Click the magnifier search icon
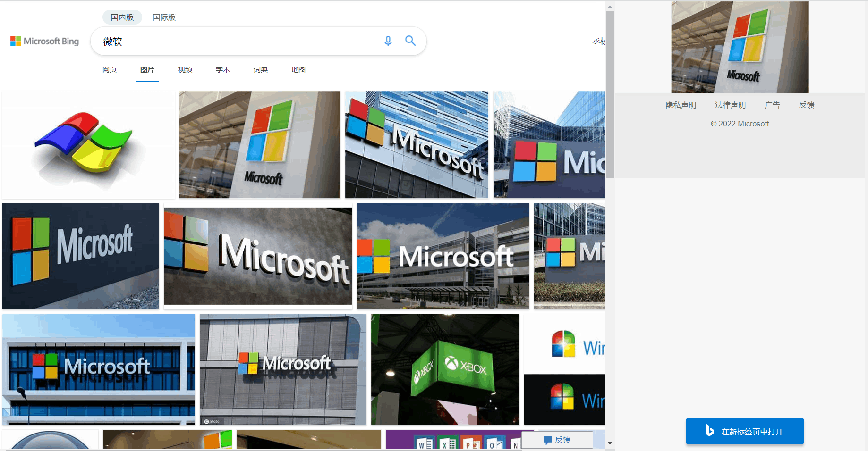Image resolution: width=868 pixels, height=451 pixels. coord(410,41)
